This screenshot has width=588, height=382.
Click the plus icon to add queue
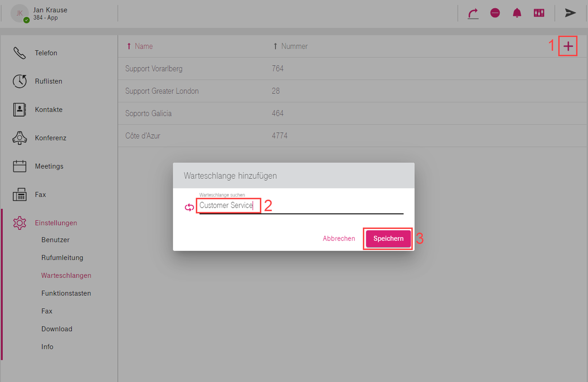pyautogui.click(x=568, y=46)
